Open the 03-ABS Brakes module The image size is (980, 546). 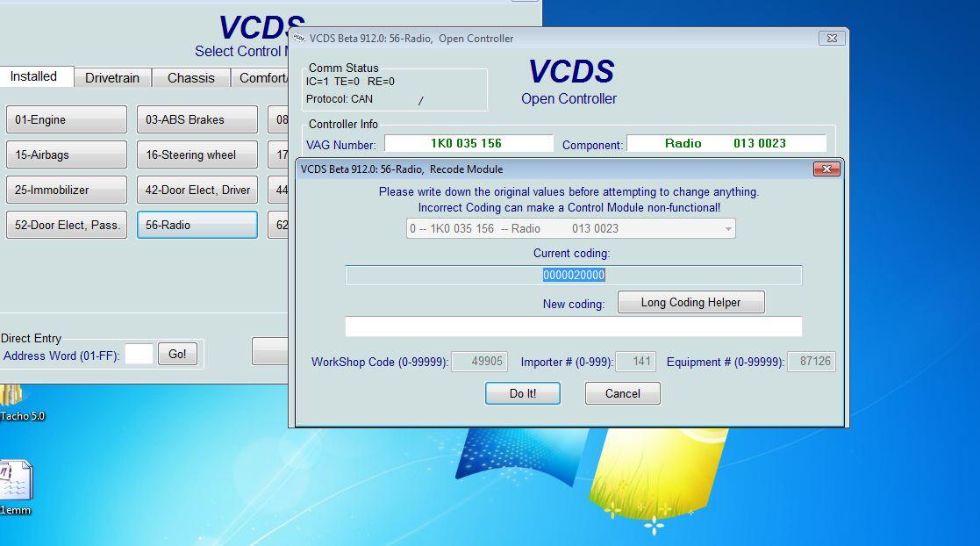[x=197, y=120]
